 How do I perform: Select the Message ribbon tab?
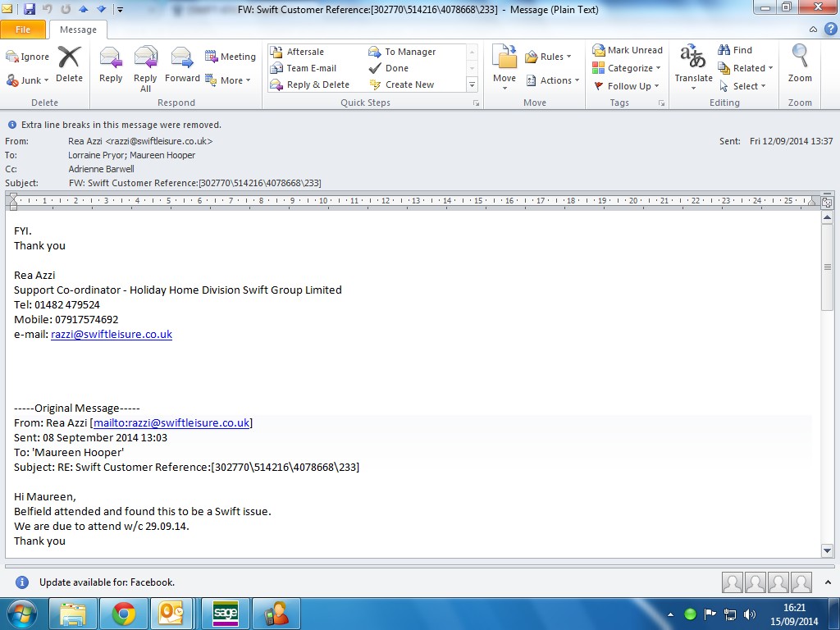[78, 30]
